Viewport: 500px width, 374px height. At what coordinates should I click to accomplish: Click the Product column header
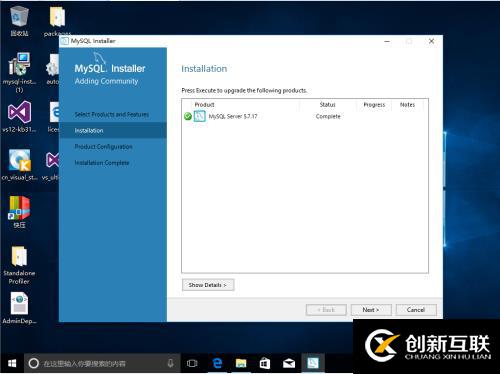tap(204, 105)
